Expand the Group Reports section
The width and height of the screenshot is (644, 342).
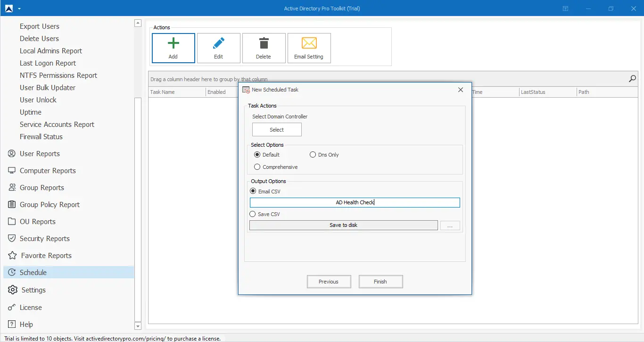click(42, 188)
